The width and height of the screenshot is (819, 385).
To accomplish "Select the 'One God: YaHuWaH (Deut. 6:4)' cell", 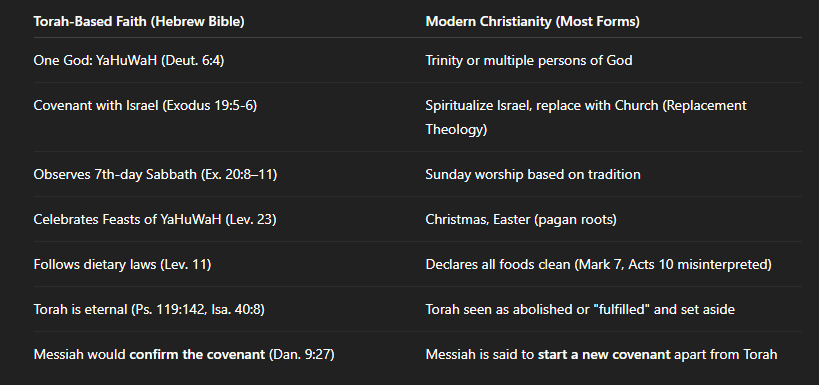I will coord(128,61).
